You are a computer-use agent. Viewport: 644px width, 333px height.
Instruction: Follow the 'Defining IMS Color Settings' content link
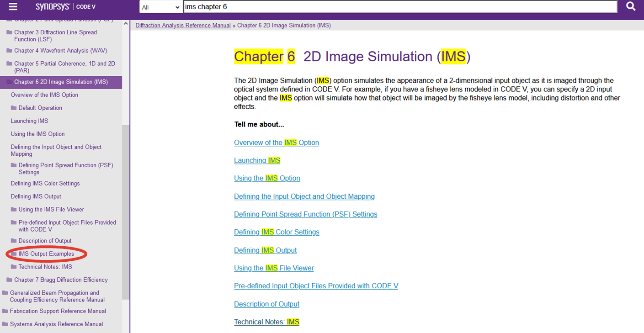click(x=277, y=232)
